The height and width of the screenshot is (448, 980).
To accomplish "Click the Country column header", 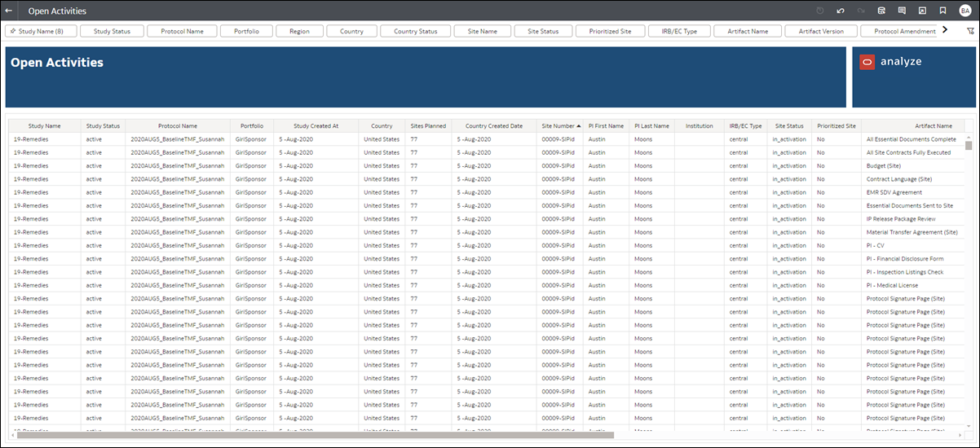I will [x=382, y=126].
